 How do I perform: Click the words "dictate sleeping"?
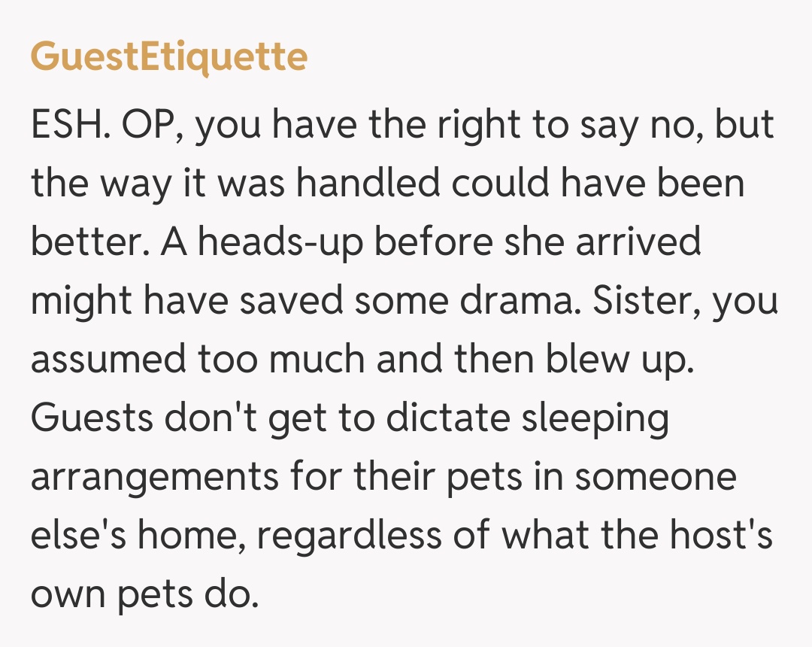[526, 417]
